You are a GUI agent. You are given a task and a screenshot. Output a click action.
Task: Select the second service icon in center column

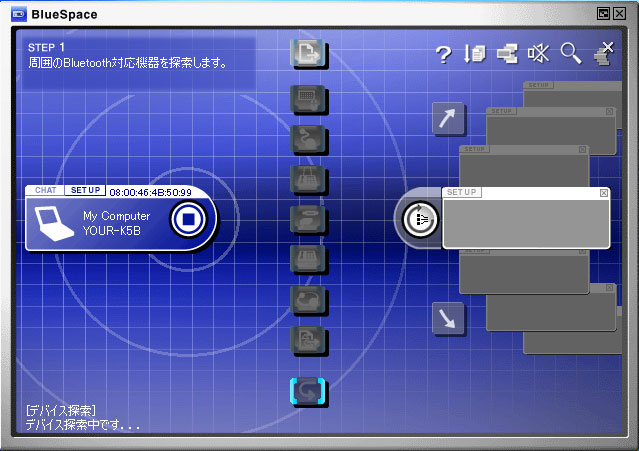(x=304, y=99)
